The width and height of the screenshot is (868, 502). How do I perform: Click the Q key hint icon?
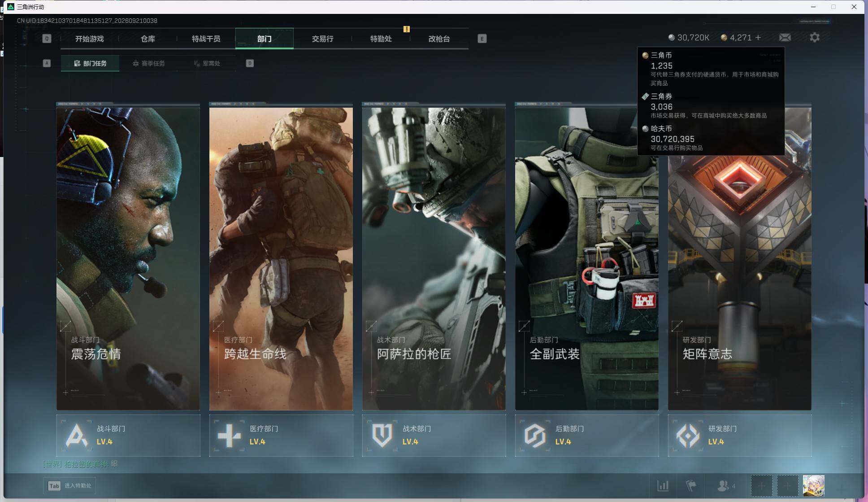click(47, 39)
